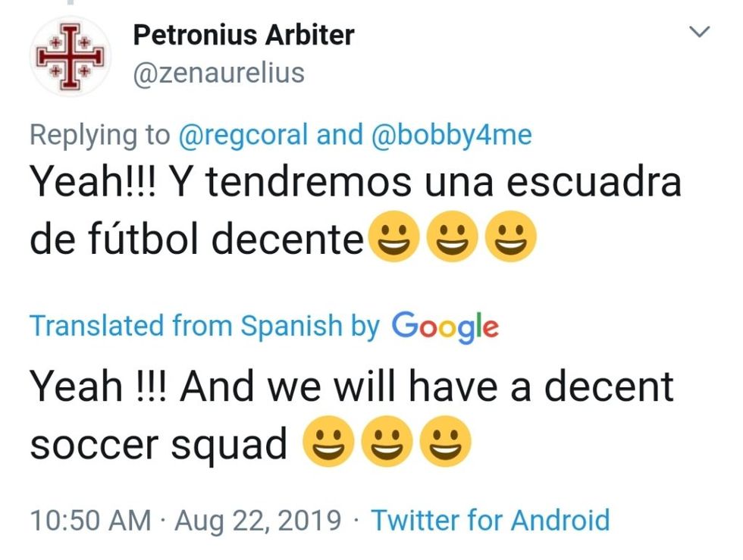Click "Translated from Spanish by" label
The height and width of the screenshot is (560, 743).
point(204,326)
